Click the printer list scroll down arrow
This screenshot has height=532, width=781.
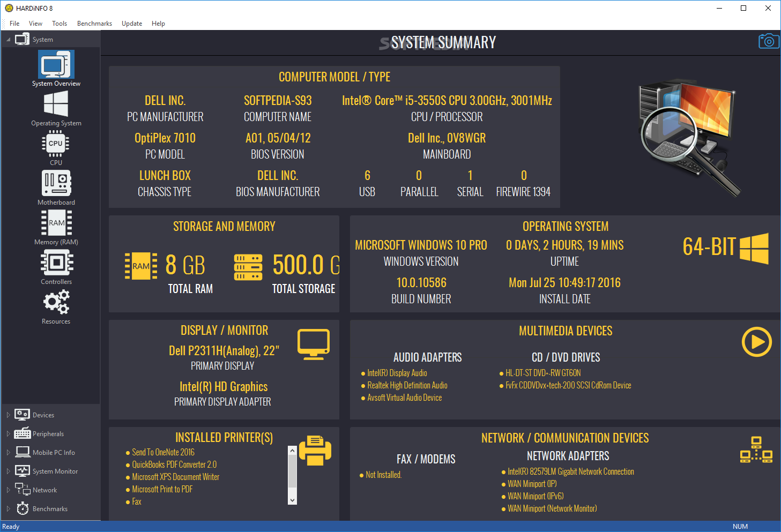tap(292, 500)
